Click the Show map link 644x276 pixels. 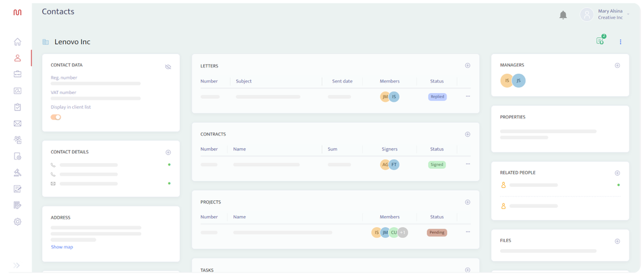tap(62, 247)
